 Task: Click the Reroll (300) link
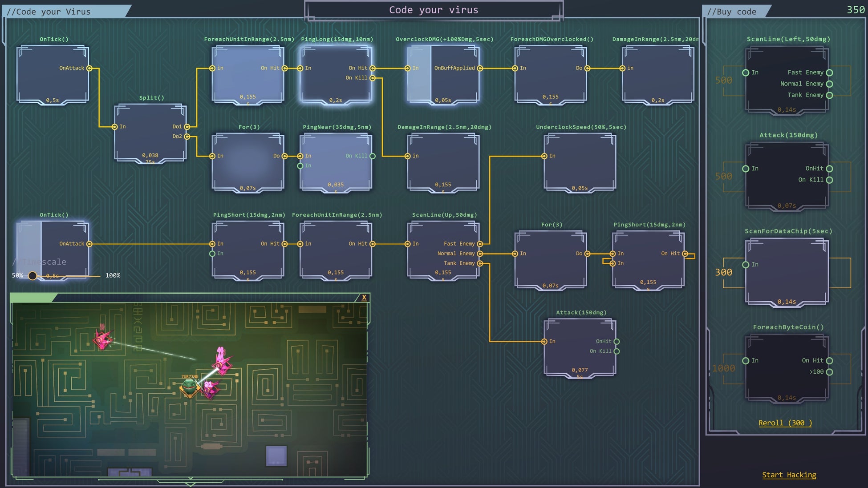pos(785,423)
